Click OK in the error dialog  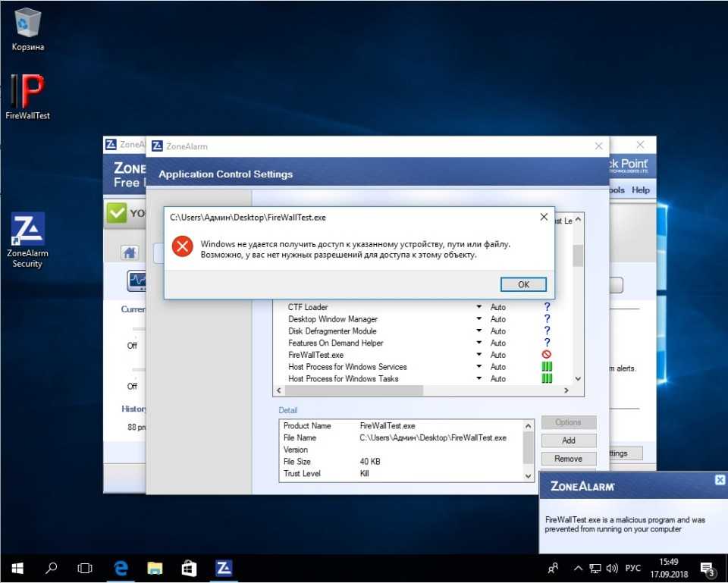click(523, 284)
